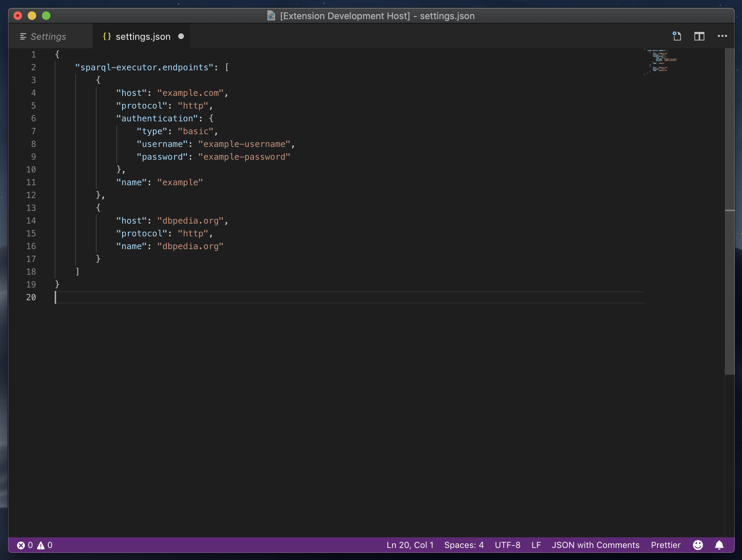Click Ln 20, Col 1 go-to-line indicator
This screenshot has width=742, height=560.
(x=410, y=545)
